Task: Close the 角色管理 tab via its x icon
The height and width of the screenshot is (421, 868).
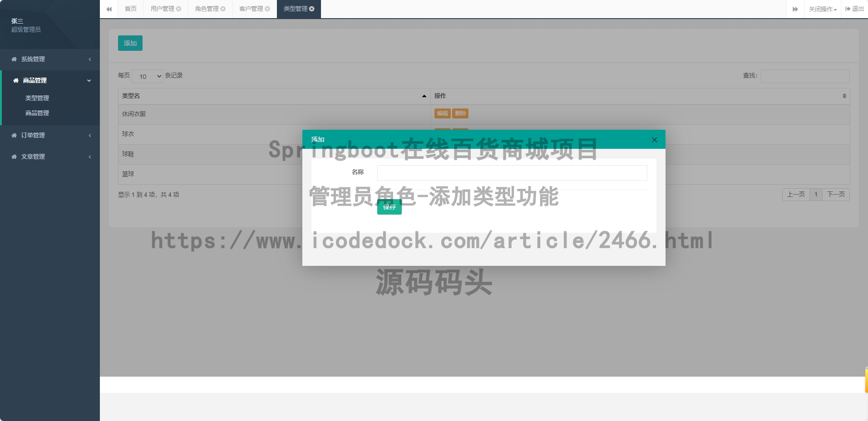Action: [223, 9]
